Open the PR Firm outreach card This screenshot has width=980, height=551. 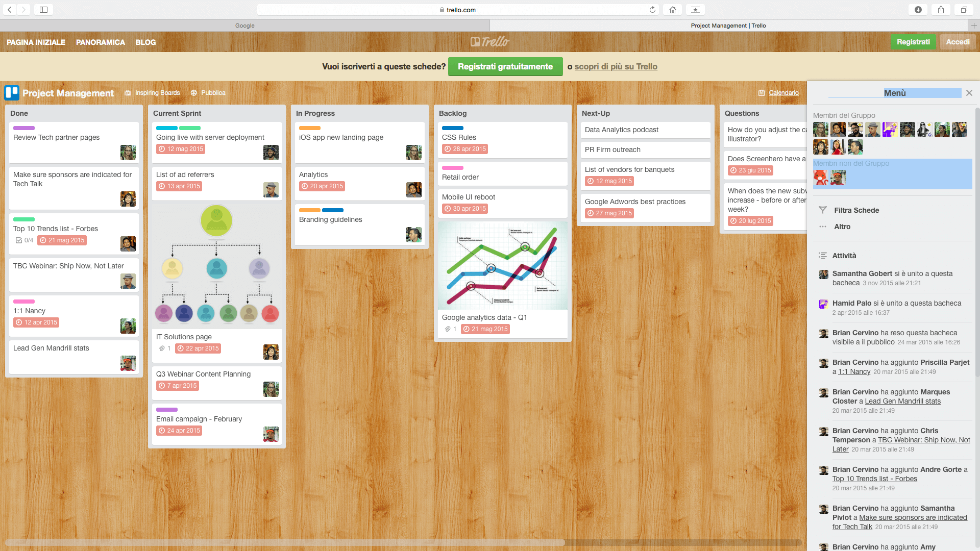tap(646, 150)
